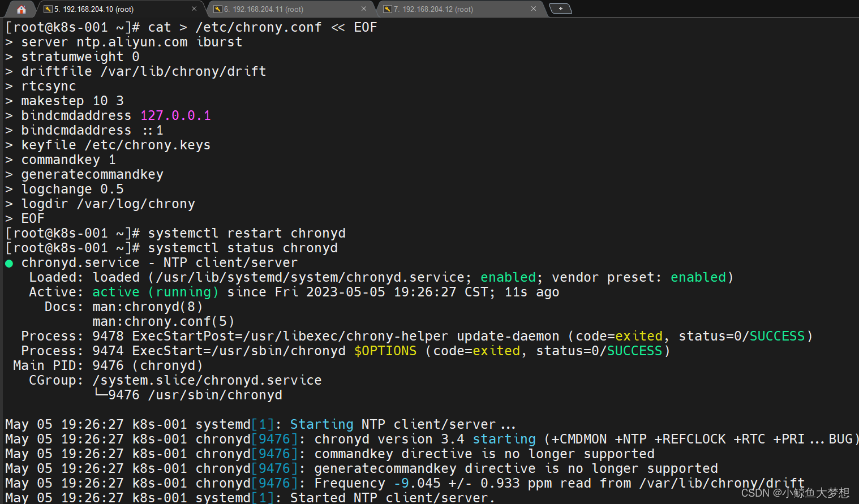Click the 'cat > /etc/chrony.conf << EOF' command
859x504 pixels.
point(263,28)
